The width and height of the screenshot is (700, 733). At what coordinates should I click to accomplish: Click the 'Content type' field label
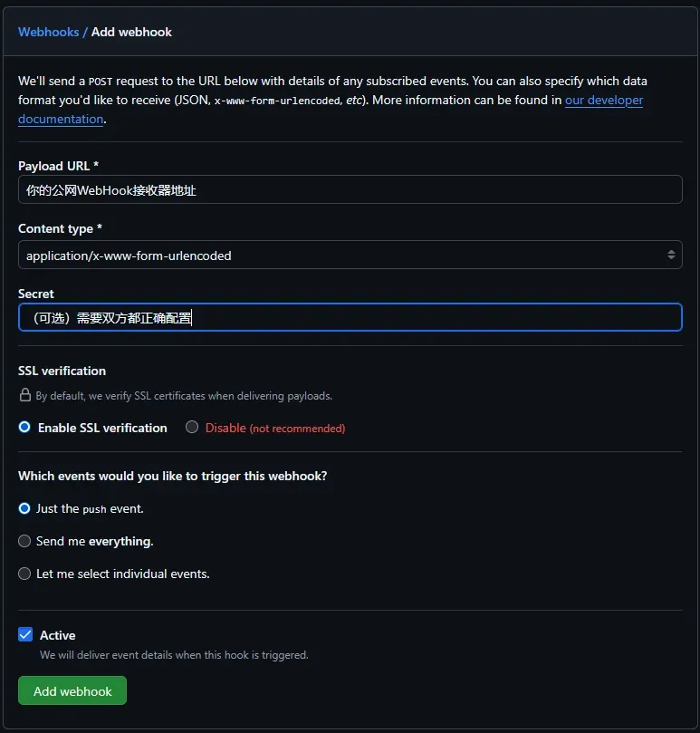[x=60, y=229]
